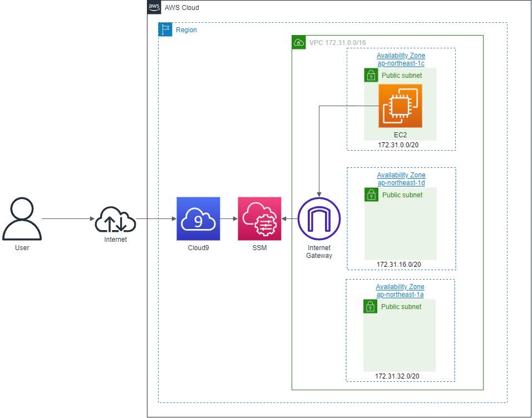Open the Availability Zone ap-northeast-1d link
532x418 pixels.
(x=401, y=178)
